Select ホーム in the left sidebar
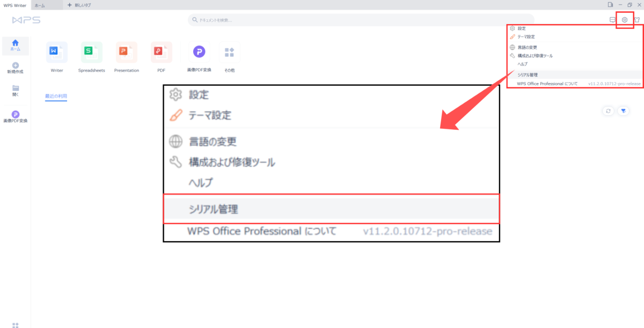This screenshot has height=328, width=644. click(x=16, y=45)
